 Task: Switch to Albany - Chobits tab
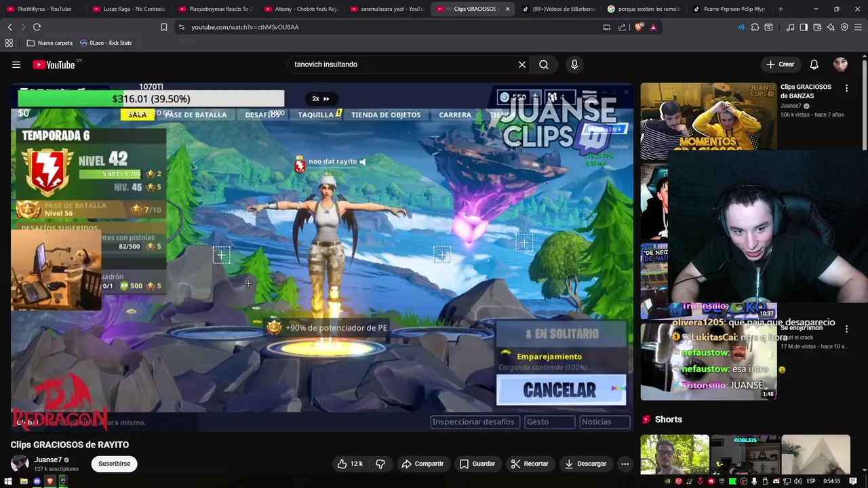[302, 9]
